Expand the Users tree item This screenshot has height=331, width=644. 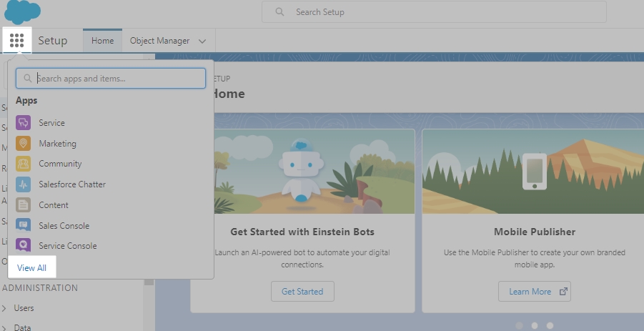5,308
